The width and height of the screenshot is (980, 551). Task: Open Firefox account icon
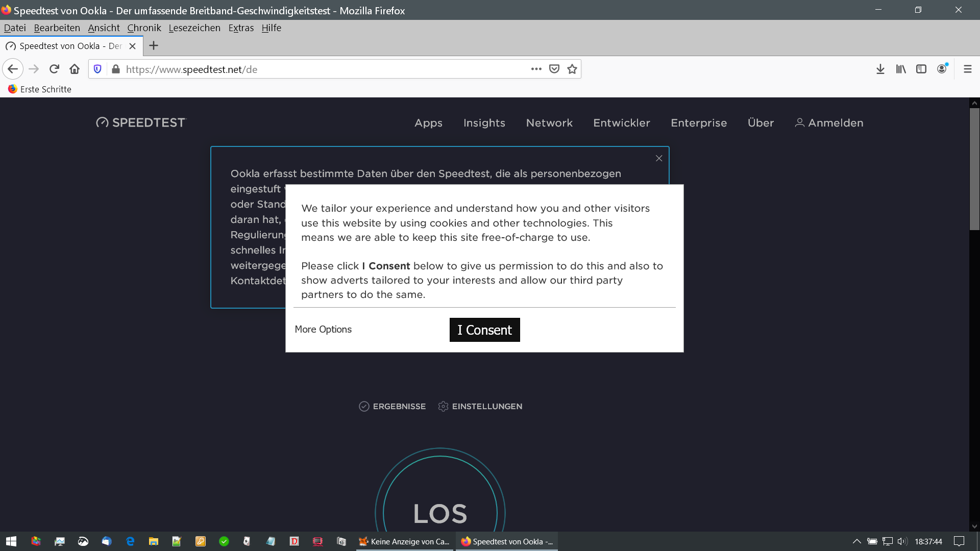pos(942,69)
